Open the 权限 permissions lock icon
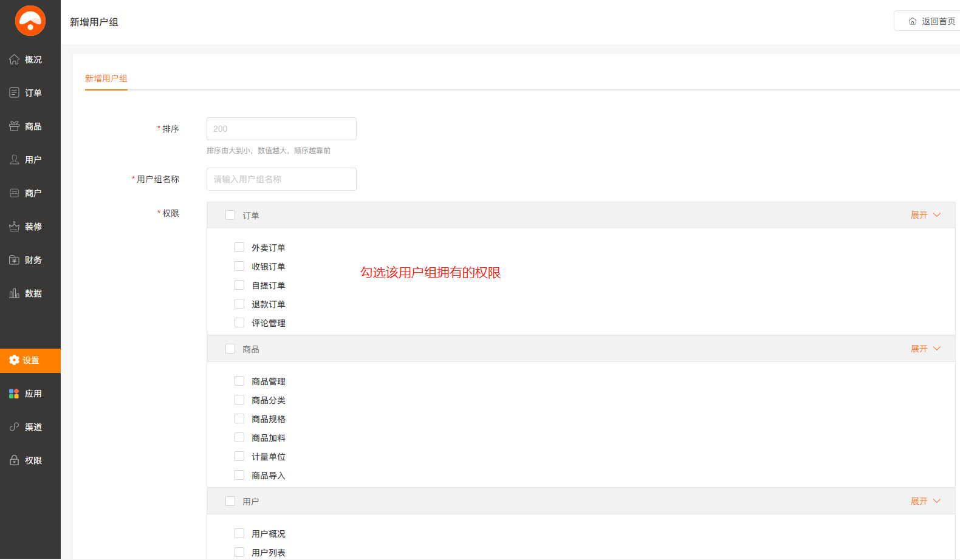Viewport: 960px width, 560px height. [15, 460]
